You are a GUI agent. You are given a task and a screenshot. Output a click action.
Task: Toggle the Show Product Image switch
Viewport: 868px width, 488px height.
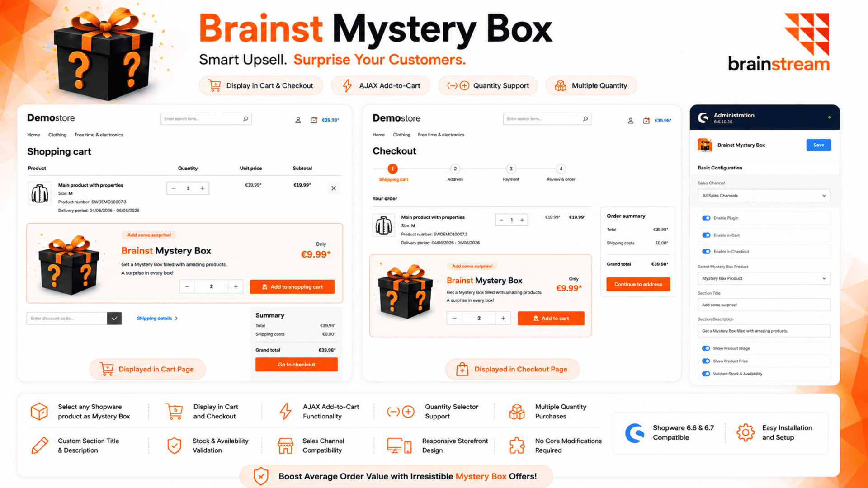(706, 348)
